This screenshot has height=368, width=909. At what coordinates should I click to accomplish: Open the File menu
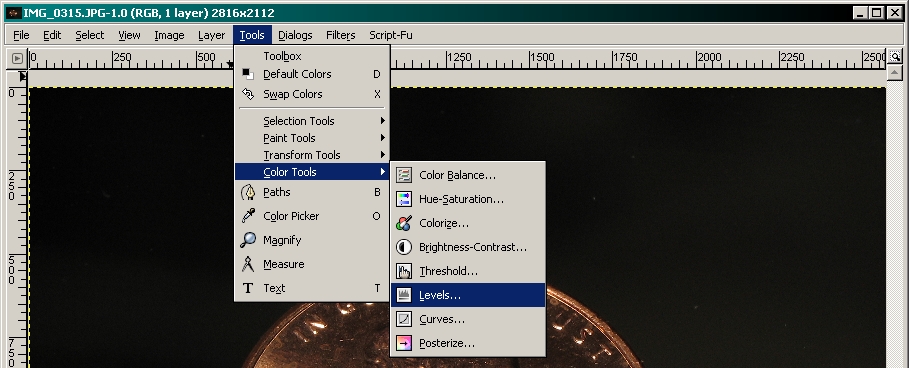coord(21,35)
